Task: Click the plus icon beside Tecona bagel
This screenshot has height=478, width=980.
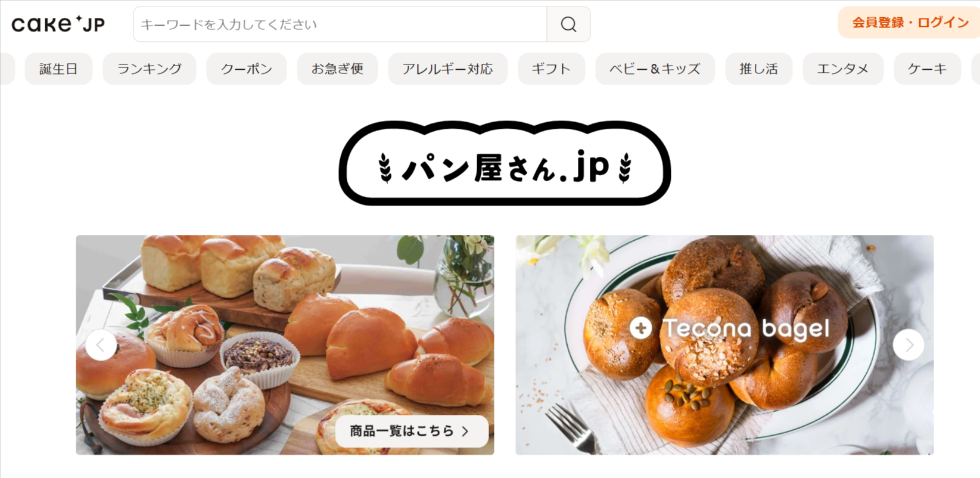Action: click(x=641, y=328)
